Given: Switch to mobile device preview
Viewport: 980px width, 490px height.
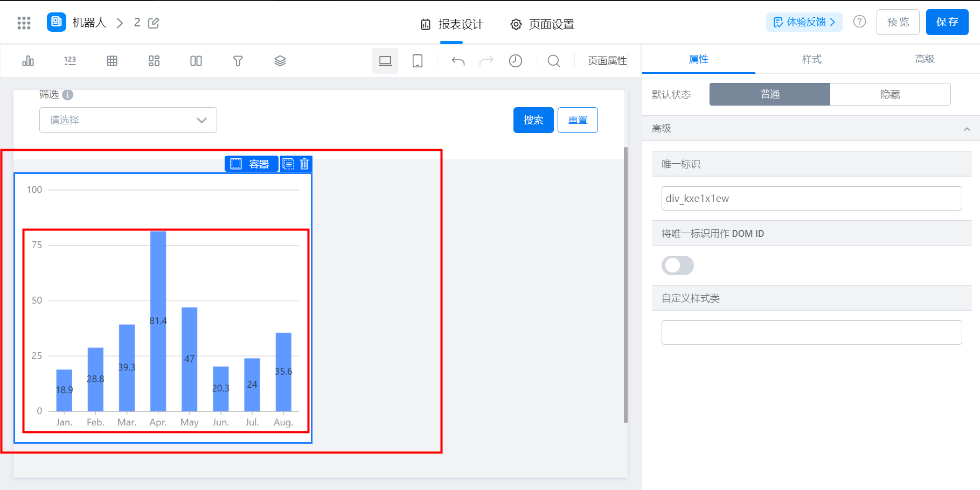Looking at the screenshot, I should point(418,61).
